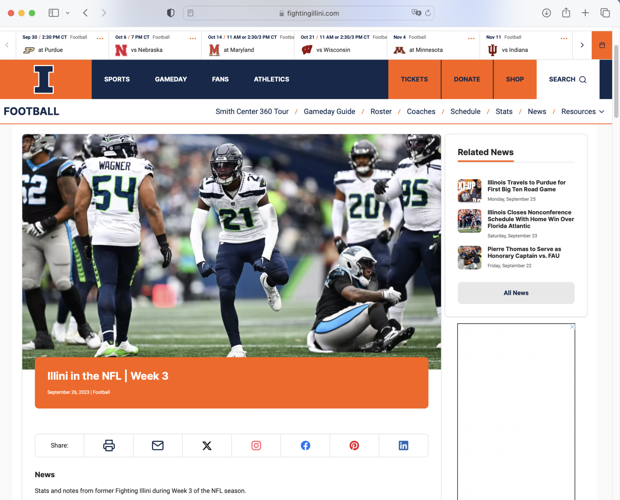Screen dimensions: 620x500
Task: Click the Seahawks article hero photo
Action: click(231, 245)
